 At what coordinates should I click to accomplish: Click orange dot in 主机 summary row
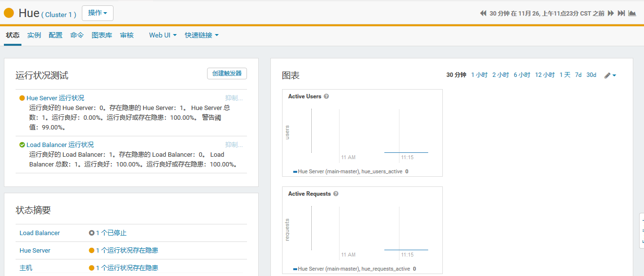point(92,268)
